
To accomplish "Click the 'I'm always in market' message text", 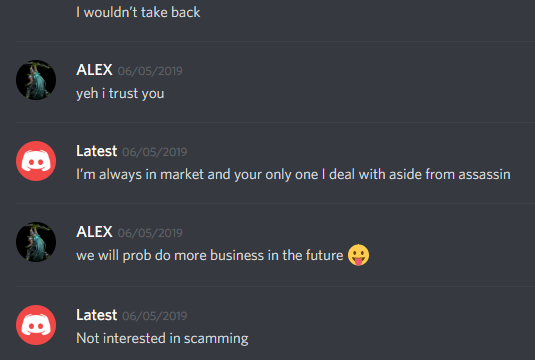I will (x=293, y=174).
